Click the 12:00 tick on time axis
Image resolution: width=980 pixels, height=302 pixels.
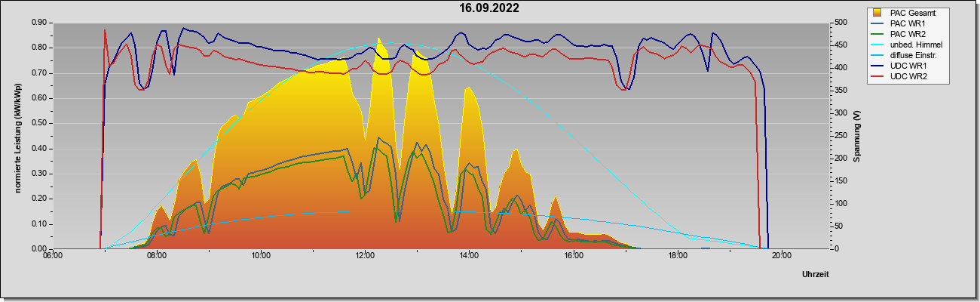click(x=364, y=256)
